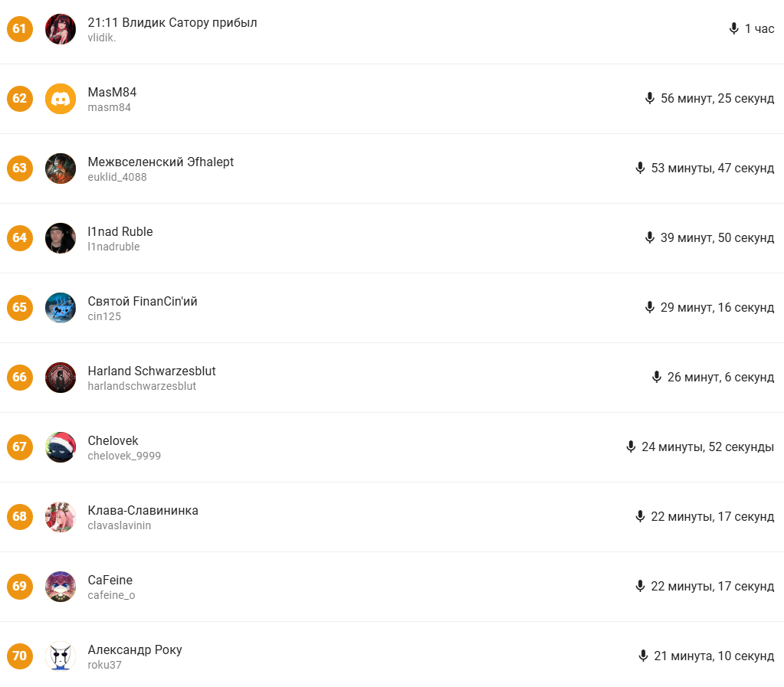Click the username 'roku37'
Viewport: 784px width, 687px height.
tap(104, 665)
